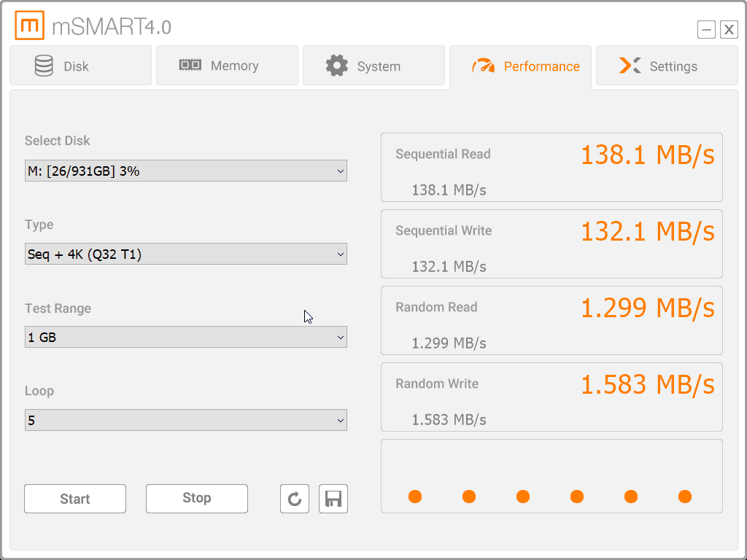
Task: Expand the Type dropdown Seq + 4K
Action: 186,254
